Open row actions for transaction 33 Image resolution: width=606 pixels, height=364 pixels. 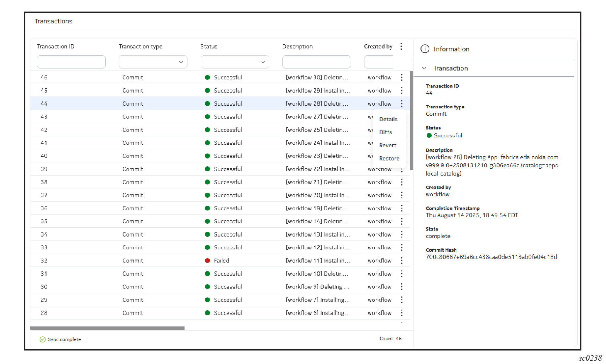tap(401, 247)
